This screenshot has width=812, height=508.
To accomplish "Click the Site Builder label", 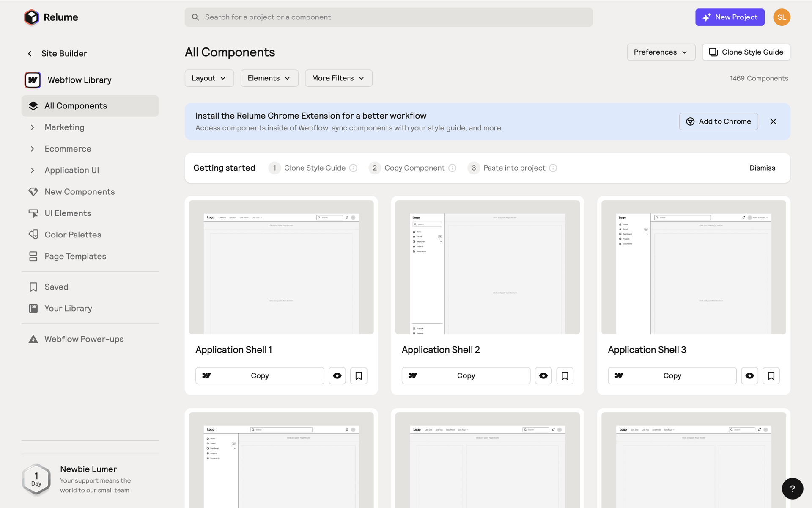I will tap(64, 54).
